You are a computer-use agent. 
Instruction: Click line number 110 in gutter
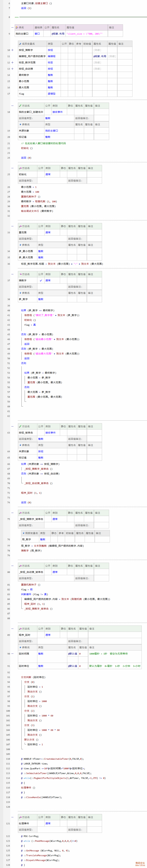(8, 759)
